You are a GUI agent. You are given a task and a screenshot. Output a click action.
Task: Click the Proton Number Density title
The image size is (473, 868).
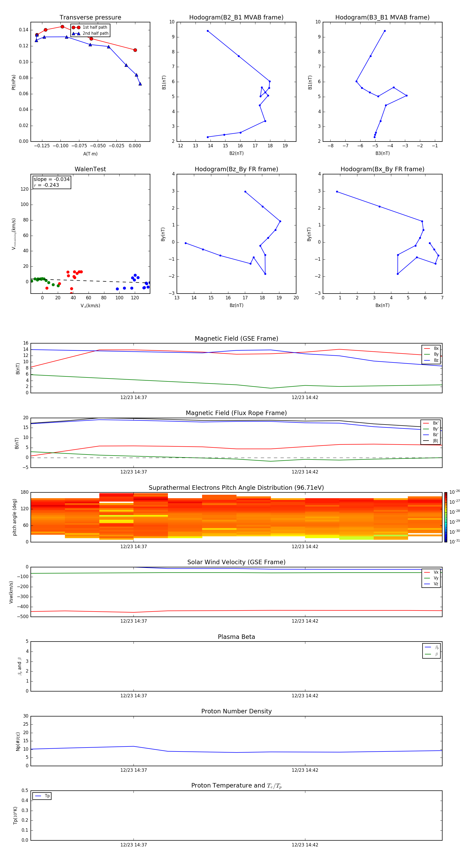[236, 711]
